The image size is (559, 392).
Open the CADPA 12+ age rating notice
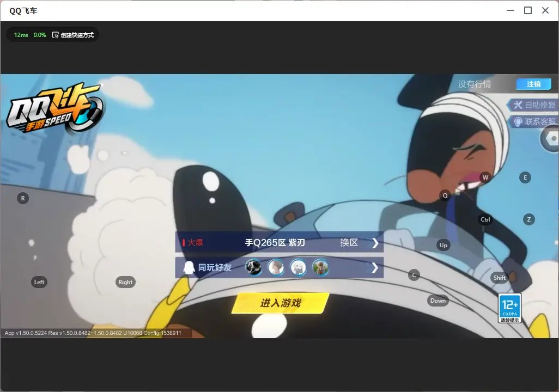point(510,308)
